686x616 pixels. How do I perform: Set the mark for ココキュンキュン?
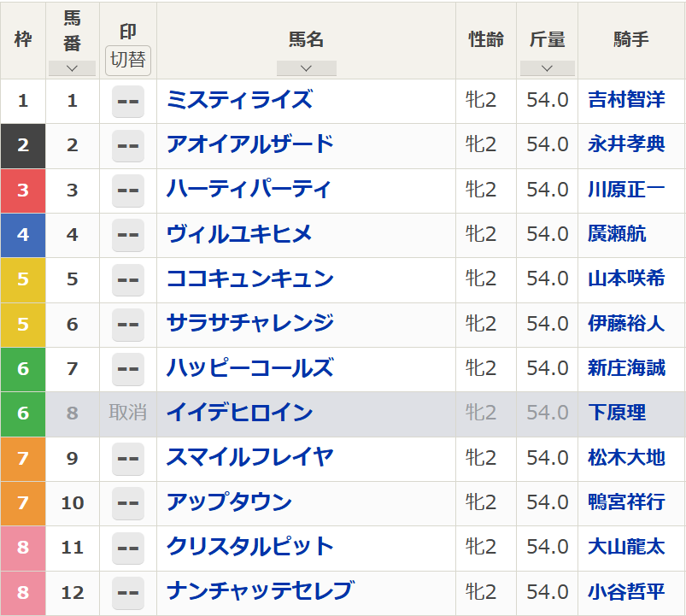(128, 280)
